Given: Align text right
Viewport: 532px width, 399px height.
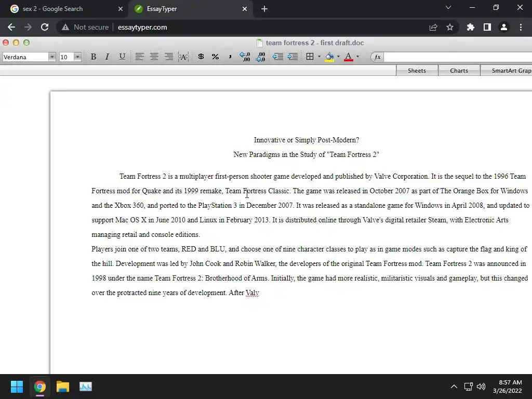Looking at the screenshot, I should coord(169,57).
